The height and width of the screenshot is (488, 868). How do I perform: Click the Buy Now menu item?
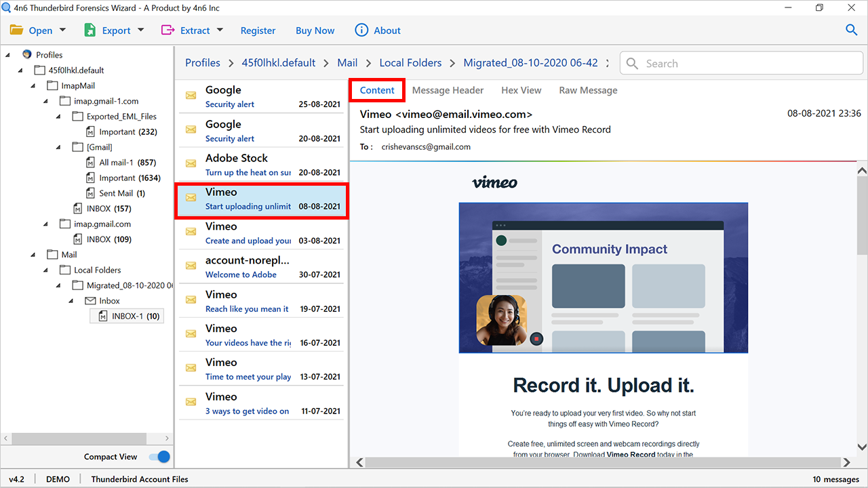point(315,30)
